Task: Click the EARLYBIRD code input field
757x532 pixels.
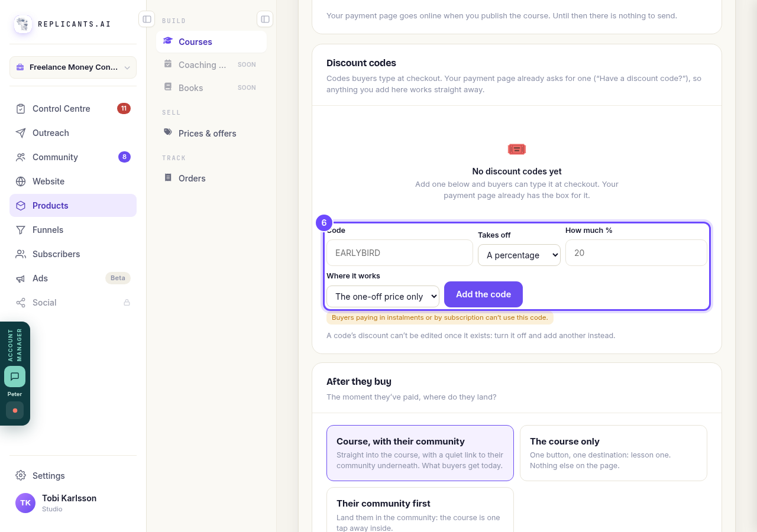Action: point(400,253)
